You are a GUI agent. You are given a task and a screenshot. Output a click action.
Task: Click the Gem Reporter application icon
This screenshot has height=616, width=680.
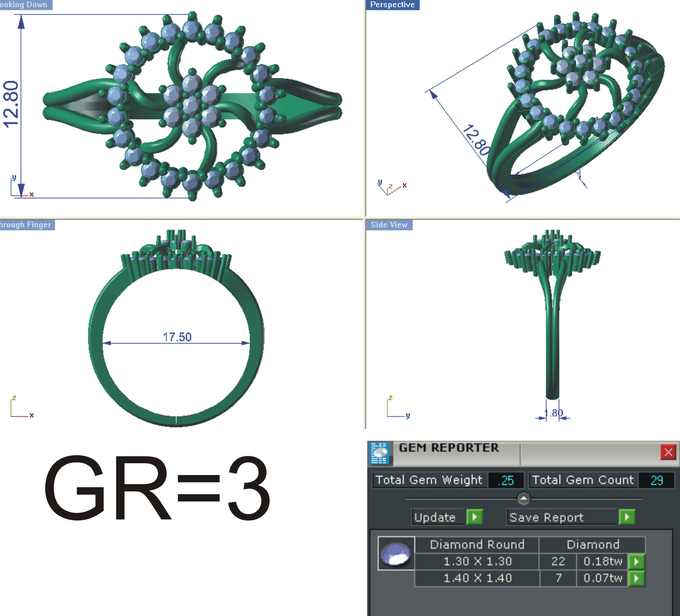381,452
